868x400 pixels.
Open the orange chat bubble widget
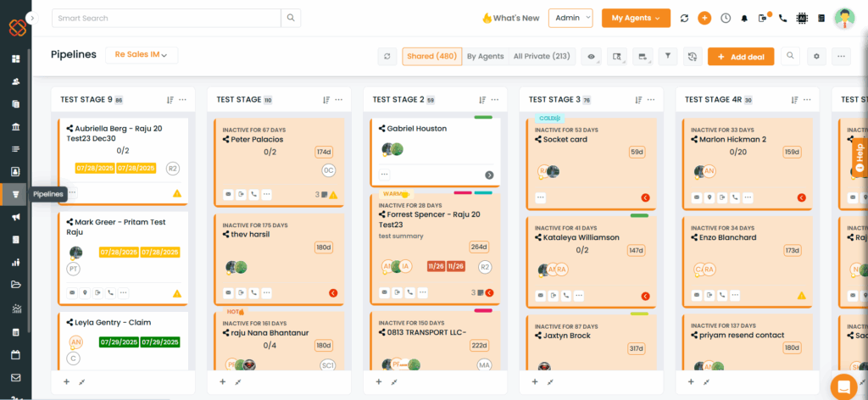843,386
